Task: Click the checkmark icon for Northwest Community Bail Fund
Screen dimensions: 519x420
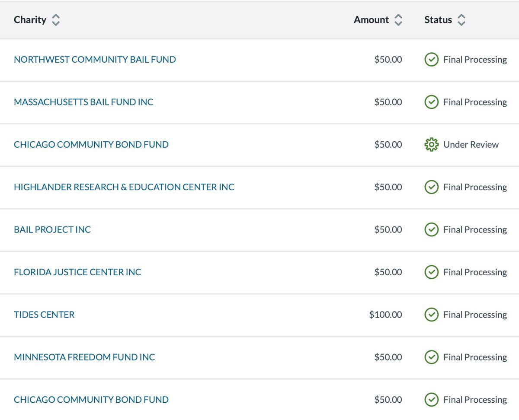Action: click(x=431, y=60)
